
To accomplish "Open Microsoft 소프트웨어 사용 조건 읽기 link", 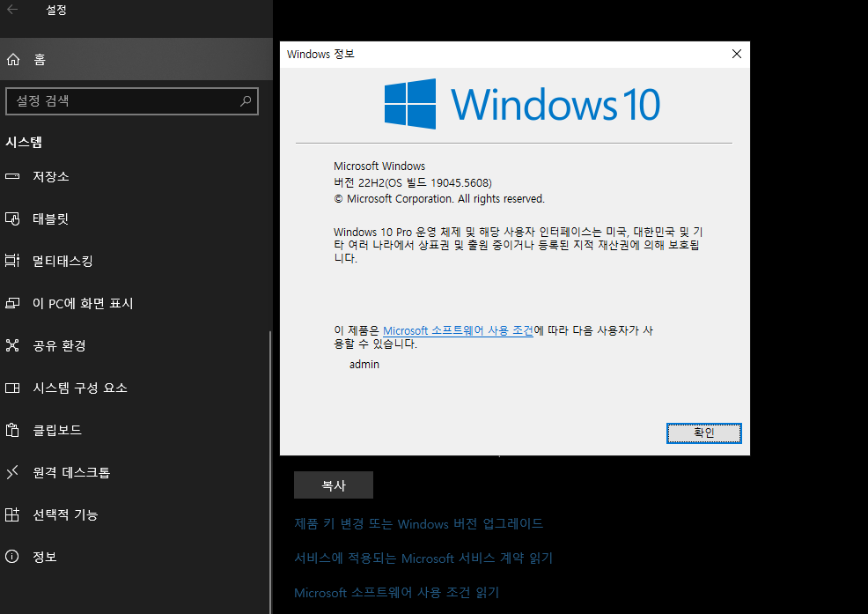I will (396, 592).
